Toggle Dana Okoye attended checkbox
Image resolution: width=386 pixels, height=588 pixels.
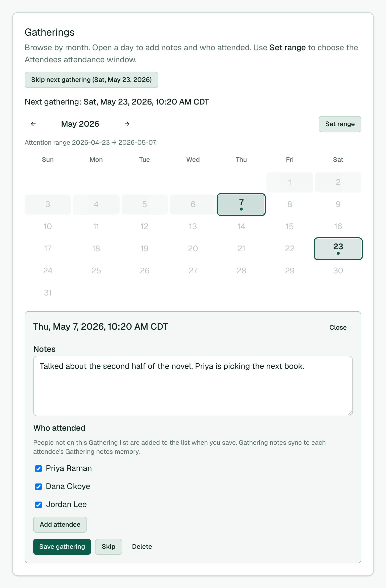tap(38, 487)
